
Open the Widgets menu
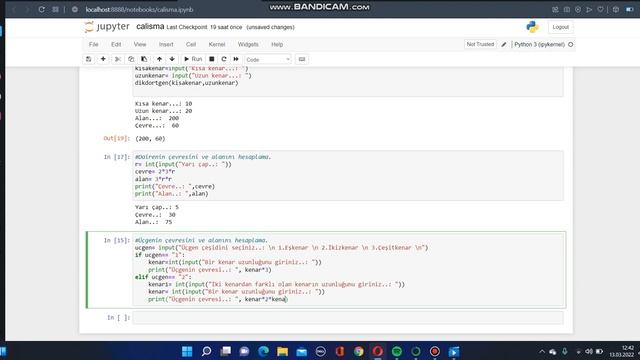pos(248,44)
